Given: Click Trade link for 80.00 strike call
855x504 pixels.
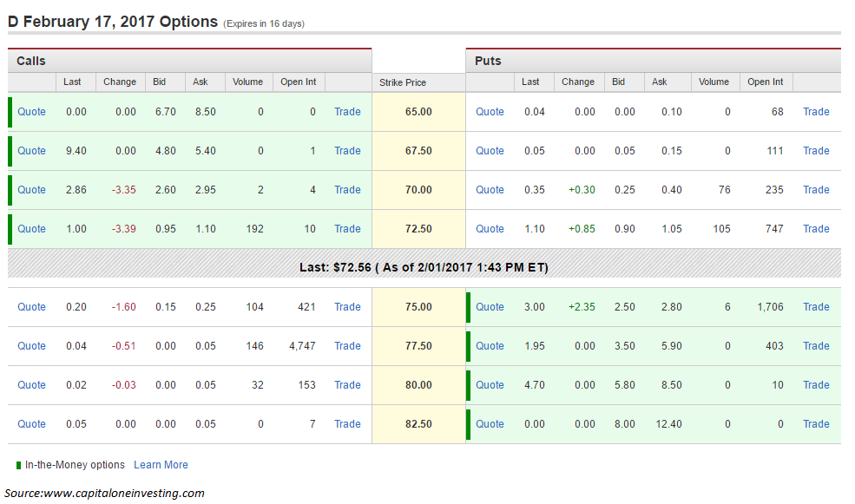Looking at the screenshot, I should 347,385.
